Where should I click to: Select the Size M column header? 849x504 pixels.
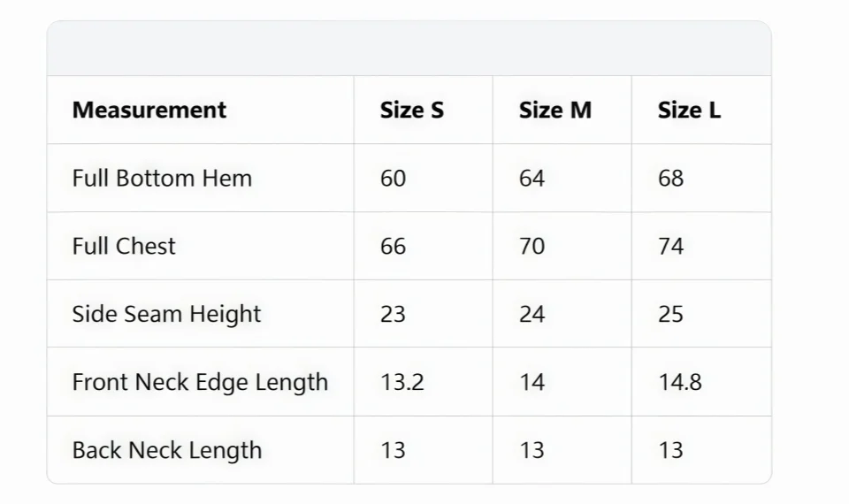coord(555,111)
